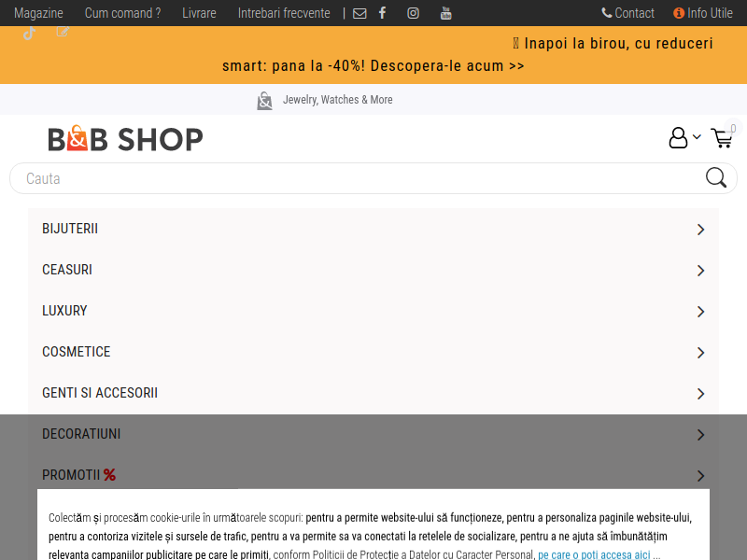Click the email envelope icon
The width and height of the screenshot is (747, 560).
pyautogui.click(x=359, y=13)
